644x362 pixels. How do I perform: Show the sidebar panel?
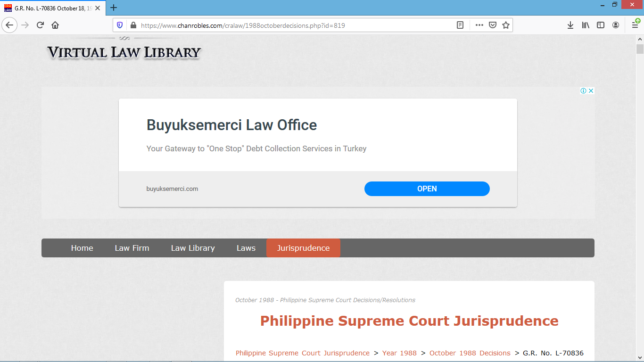(601, 25)
